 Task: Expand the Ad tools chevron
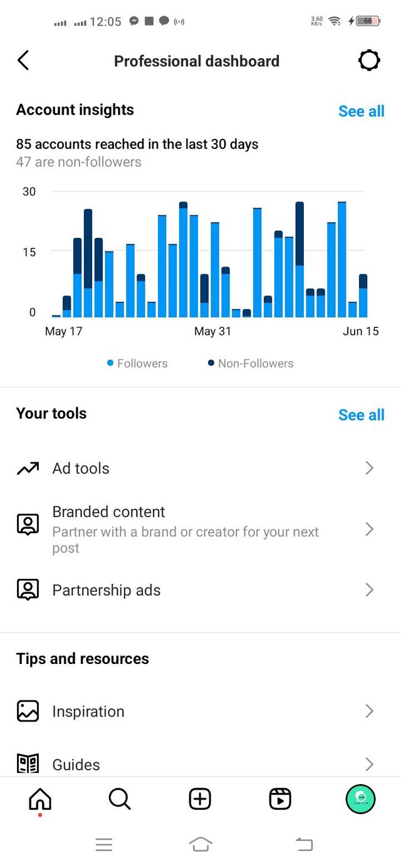point(370,468)
